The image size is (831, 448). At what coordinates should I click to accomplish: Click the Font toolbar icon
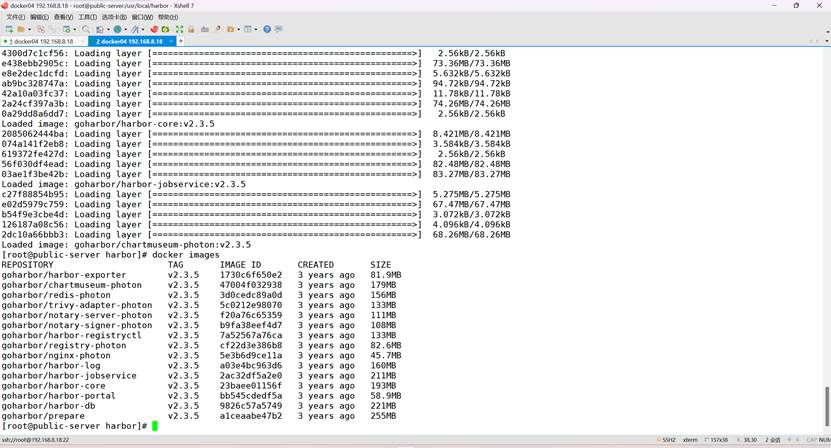135,29
